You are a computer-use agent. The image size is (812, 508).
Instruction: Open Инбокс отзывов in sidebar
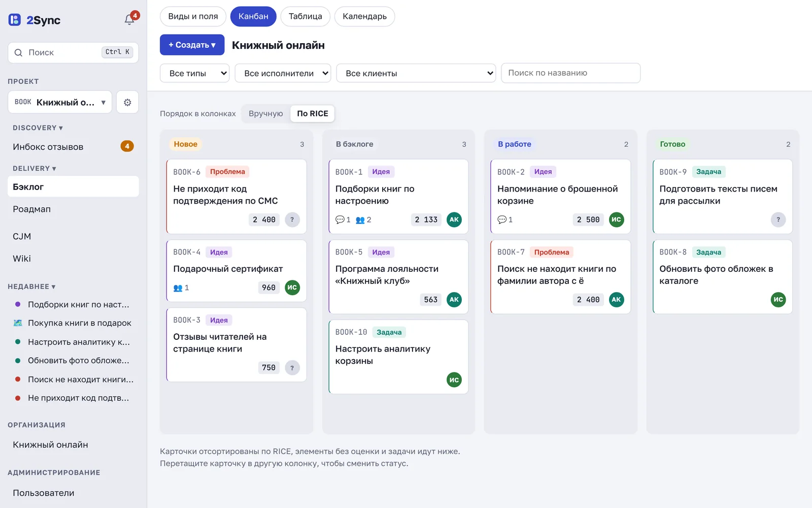[x=73, y=147]
